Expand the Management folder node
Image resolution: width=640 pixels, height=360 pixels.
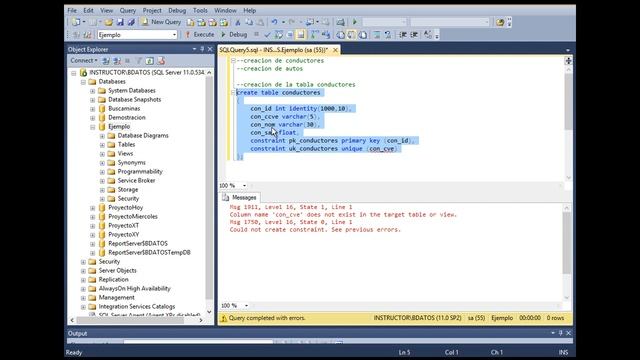click(83, 298)
